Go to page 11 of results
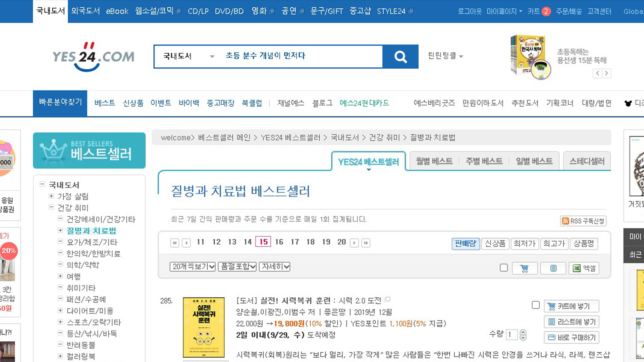The height and width of the screenshot is (362, 644). 201,242
